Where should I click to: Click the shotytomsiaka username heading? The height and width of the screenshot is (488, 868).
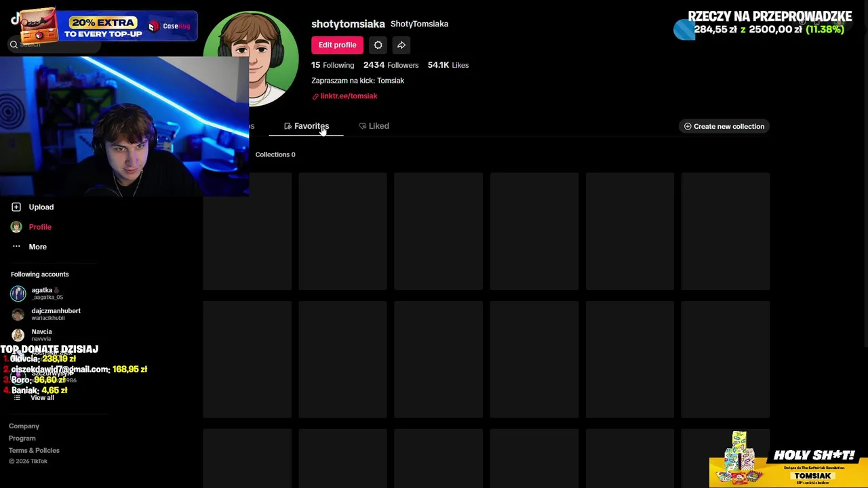coord(348,24)
